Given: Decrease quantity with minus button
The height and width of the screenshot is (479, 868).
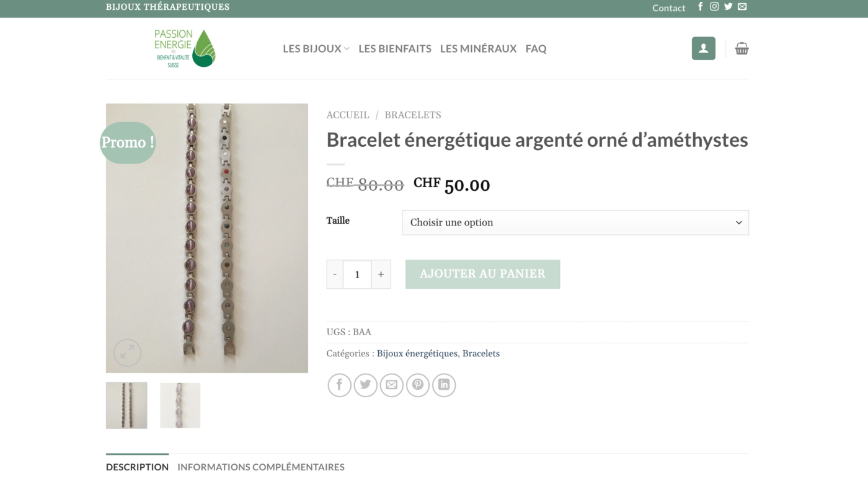Looking at the screenshot, I should [x=335, y=274].
